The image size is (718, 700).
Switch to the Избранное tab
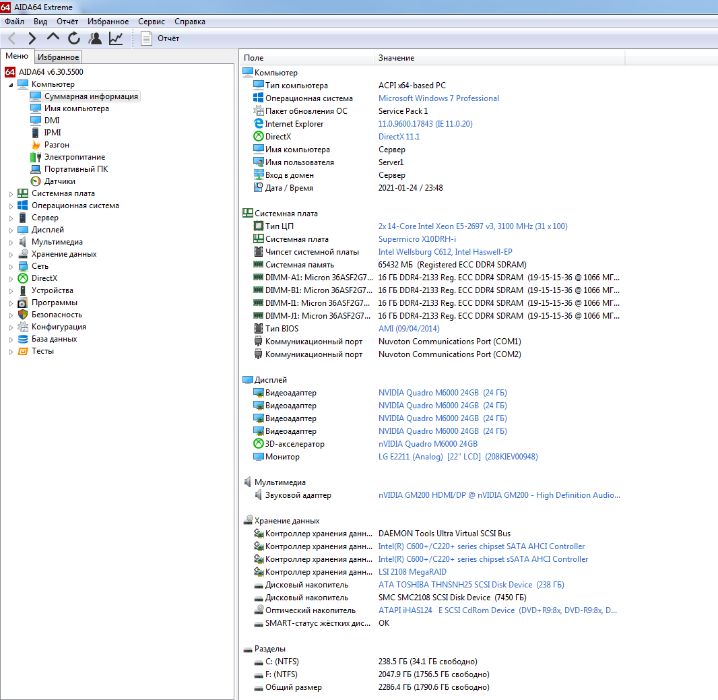(x=58, y=57)
